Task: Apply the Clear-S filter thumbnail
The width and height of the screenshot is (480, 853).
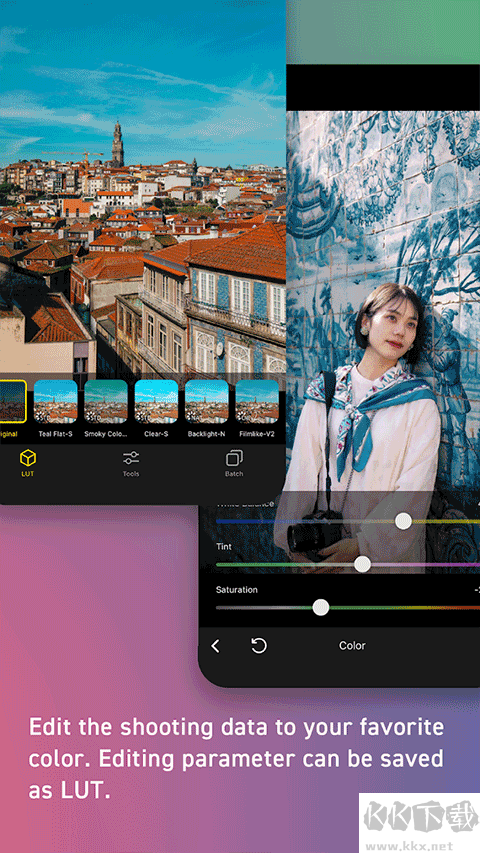Action: 156,401
